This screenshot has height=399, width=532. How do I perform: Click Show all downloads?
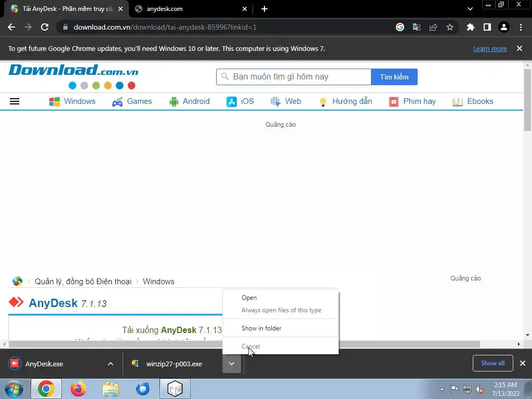click(493, 363)
